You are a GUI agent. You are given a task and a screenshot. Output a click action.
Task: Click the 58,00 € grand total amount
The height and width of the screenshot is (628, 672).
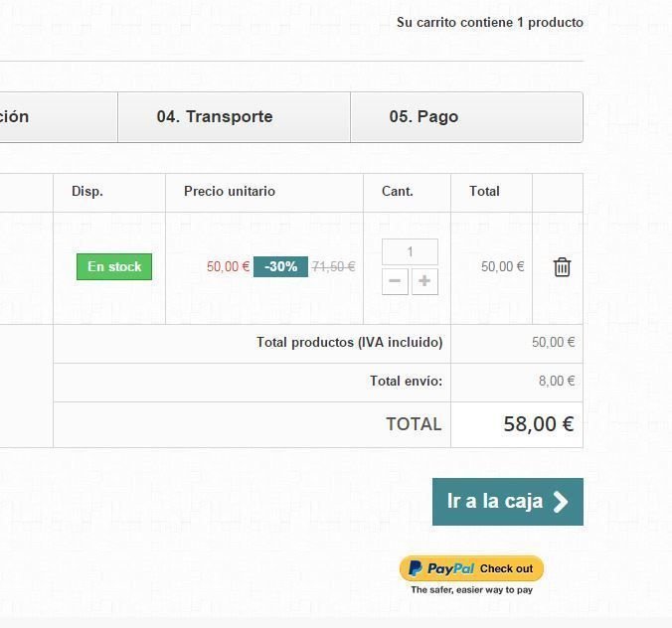click(538, 424)
